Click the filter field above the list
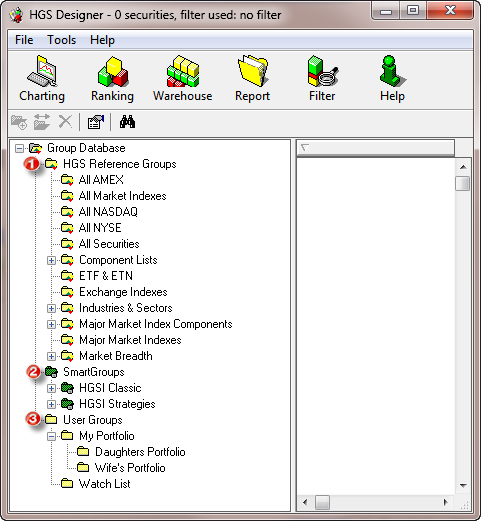 pyautogui.click(x=376, y=148)
